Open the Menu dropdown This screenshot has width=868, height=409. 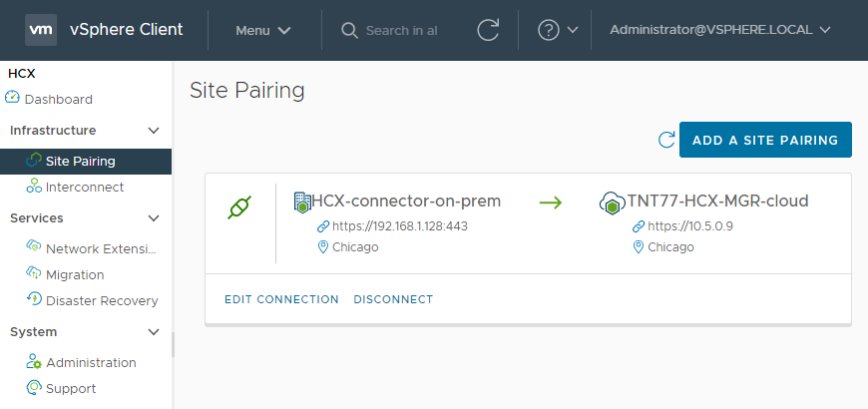[263, 30]
